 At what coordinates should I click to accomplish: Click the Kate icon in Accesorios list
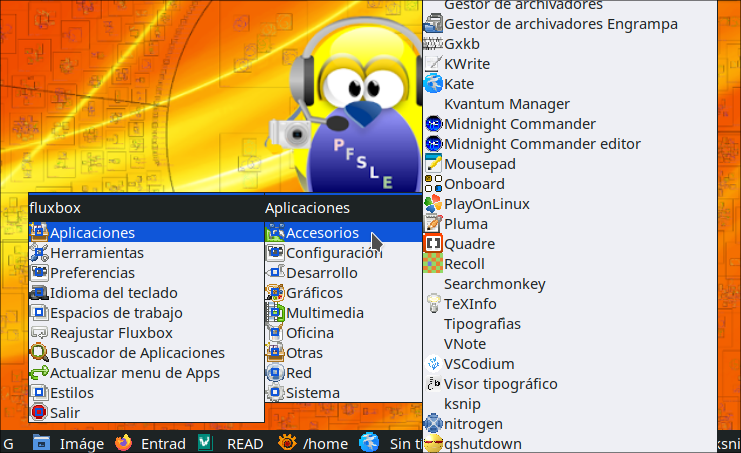433,84
